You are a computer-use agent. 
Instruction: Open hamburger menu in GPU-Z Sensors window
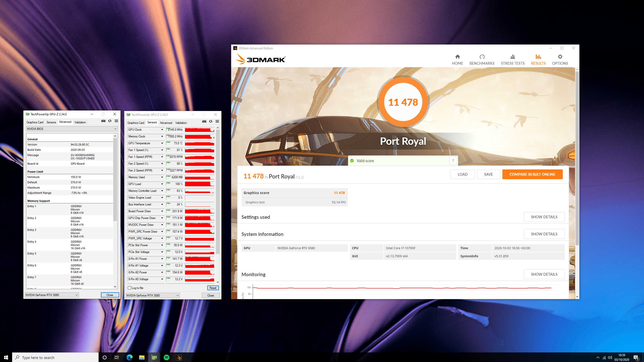click(x=217, y=121)
